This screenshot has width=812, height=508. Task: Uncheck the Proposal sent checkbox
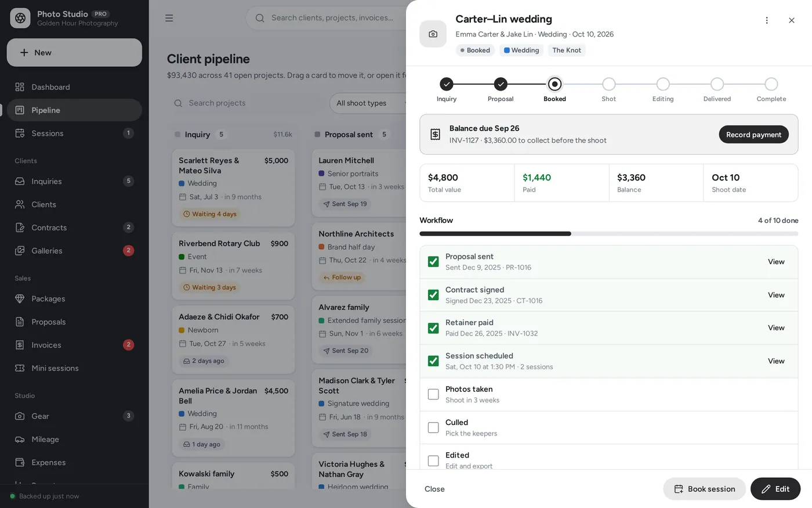pyautogui.click(x=433, y=262)
